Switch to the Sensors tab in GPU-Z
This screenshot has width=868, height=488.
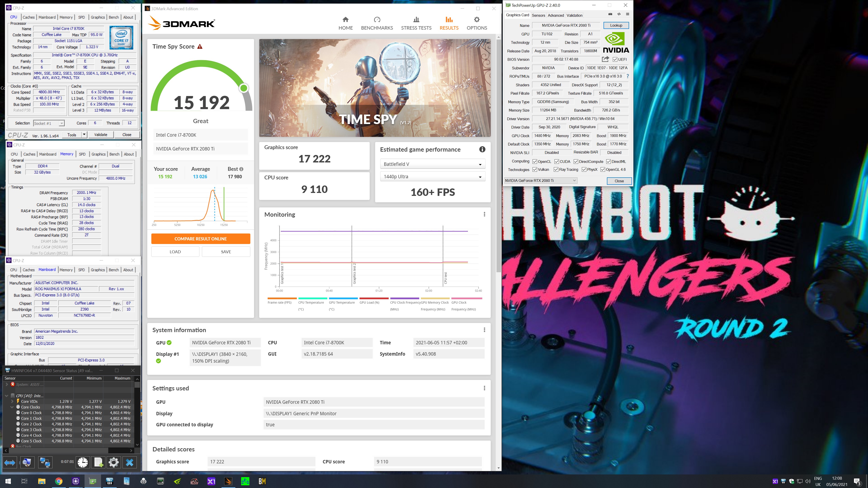click(x=538, y=16)
